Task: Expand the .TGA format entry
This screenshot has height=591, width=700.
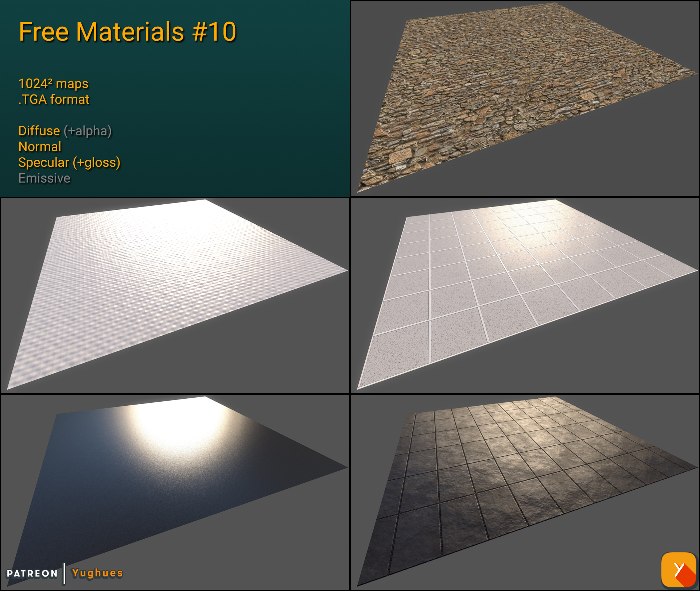Action: (x=54, y=99)
